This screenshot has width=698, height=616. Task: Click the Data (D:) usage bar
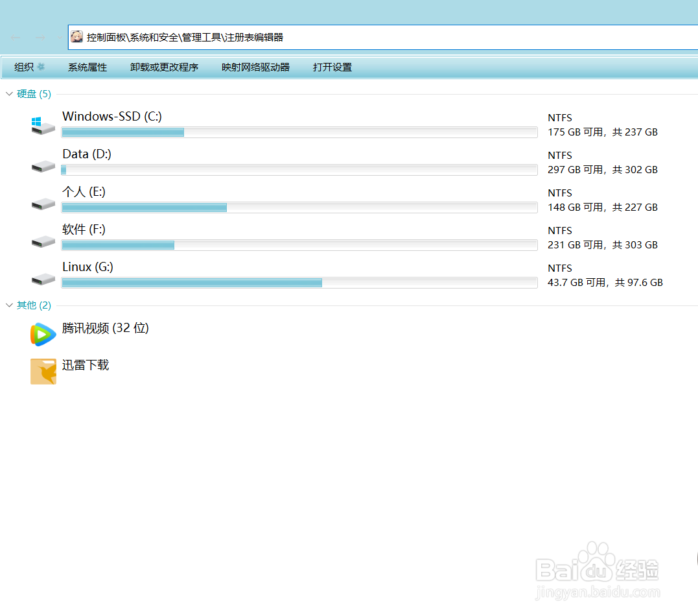pos(299,170)
